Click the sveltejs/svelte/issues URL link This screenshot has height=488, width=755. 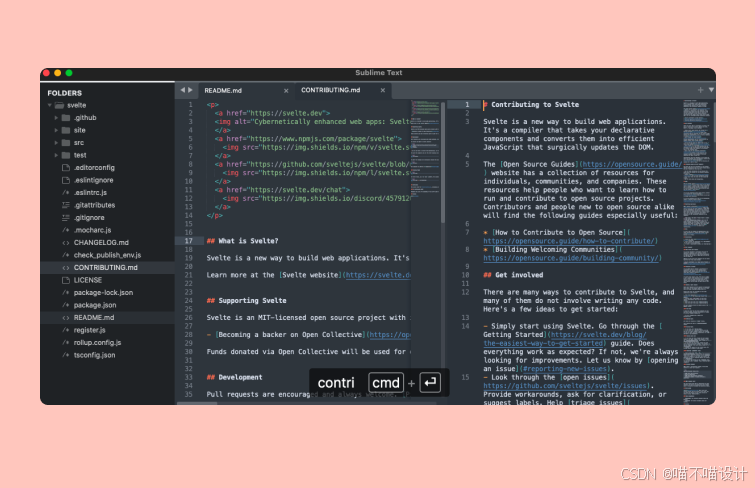coord(565,386)
